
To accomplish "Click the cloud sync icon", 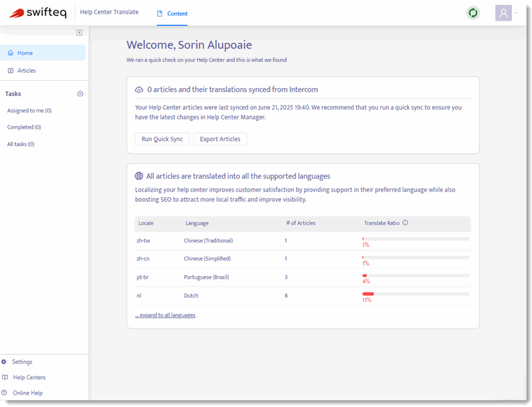I will [x=139, y=90].
